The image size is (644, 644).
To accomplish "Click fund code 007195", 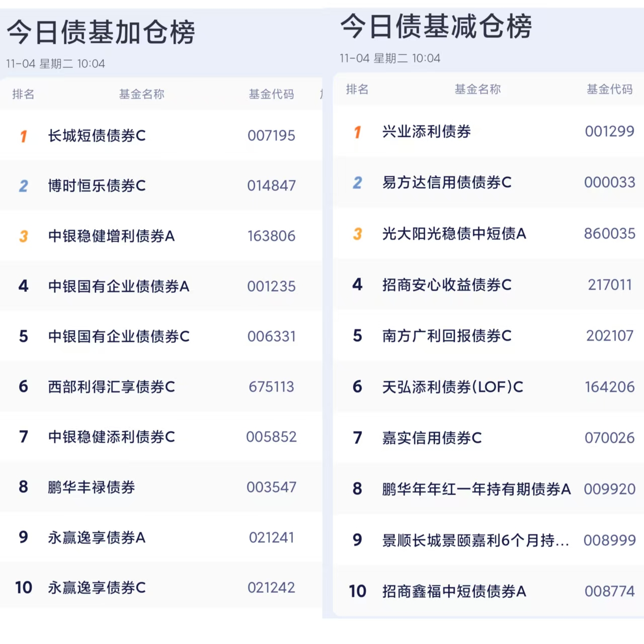I will click(x=271, y=135).
